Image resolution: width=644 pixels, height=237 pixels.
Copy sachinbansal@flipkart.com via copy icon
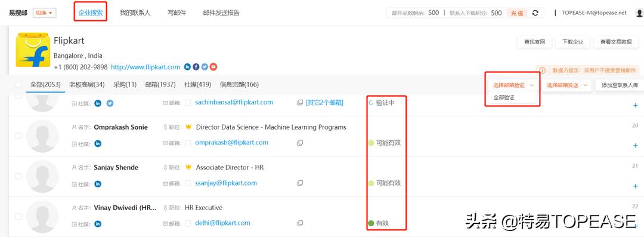[x=300, y=103]
